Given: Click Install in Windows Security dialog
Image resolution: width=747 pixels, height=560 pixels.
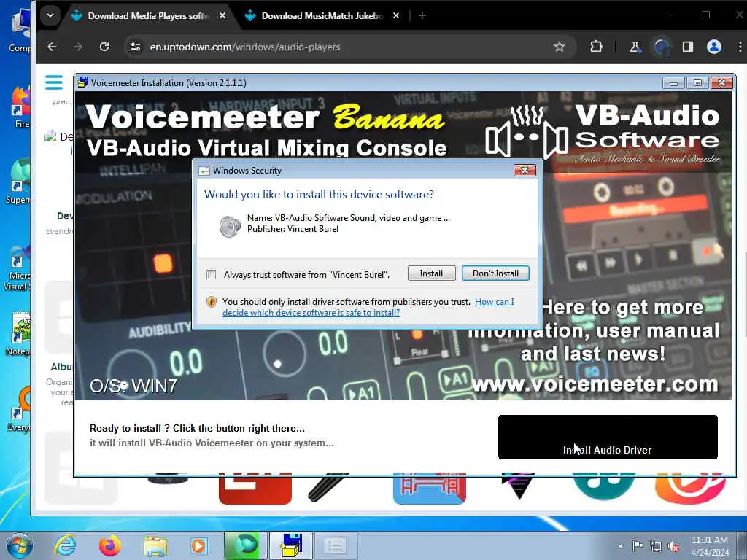Looking at the screenshot, I should click(431, 273).
